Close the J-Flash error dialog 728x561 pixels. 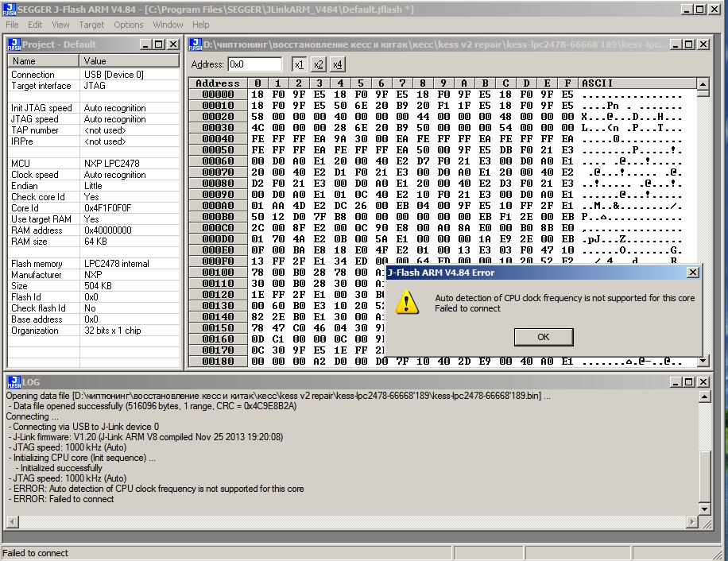[693, 273]
